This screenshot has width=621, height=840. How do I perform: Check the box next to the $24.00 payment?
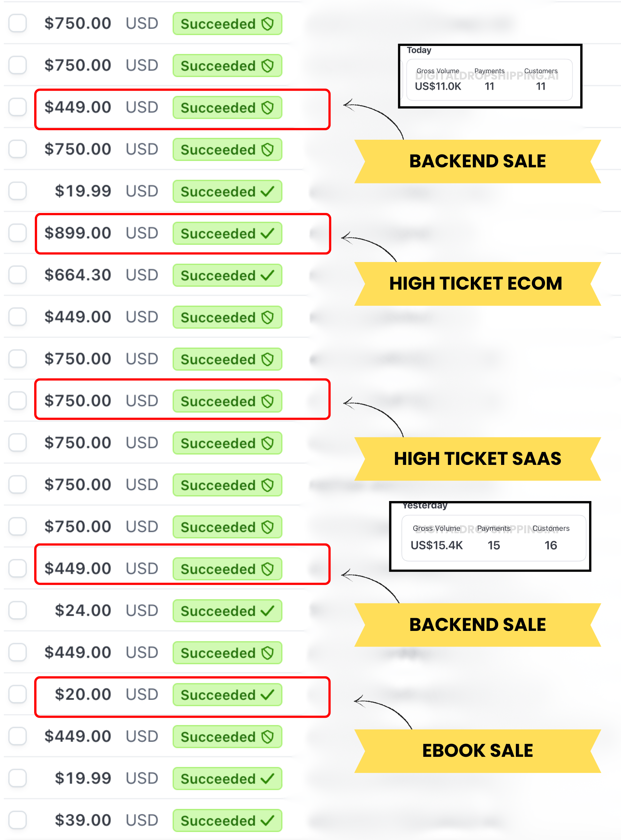[x=18, y=610]
